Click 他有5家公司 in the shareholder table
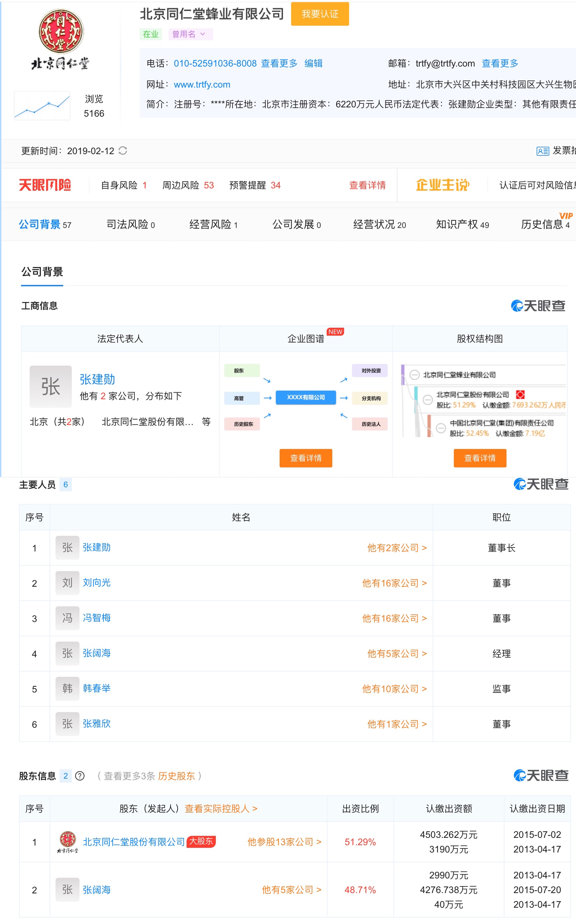576x924 pixels. (x=291, y=890)
